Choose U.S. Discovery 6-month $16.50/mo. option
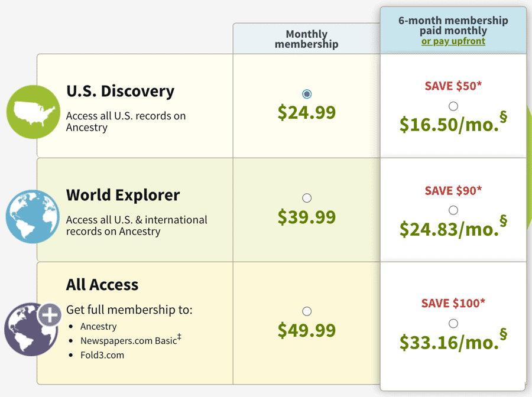This screenshot has width=532, height=397. (x=453, y=106)
